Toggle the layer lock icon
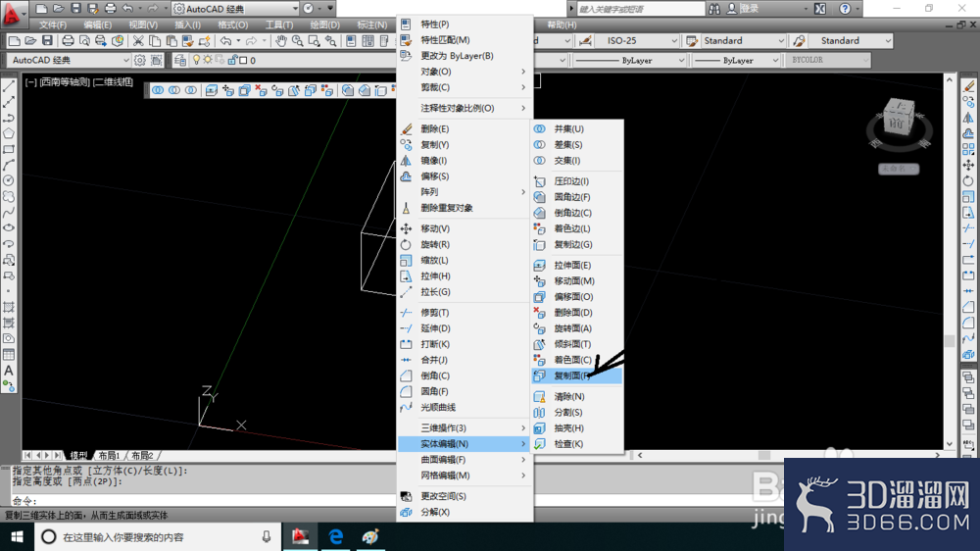 [232, 60]
